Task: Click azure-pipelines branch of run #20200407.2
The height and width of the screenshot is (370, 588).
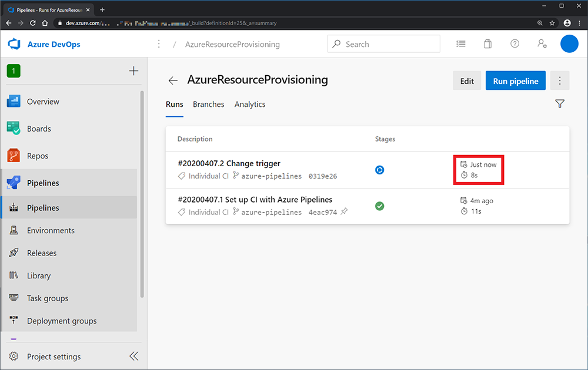Action: coord(271,176)
